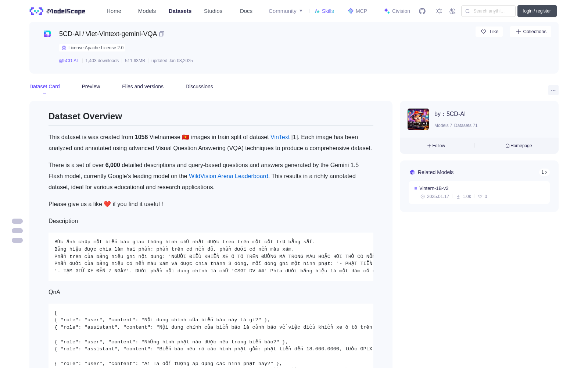The height and width of the screenshot is (368, 588).
Task: Open the WildVision Arena Leaderboard link
Action: click(229, 176)
